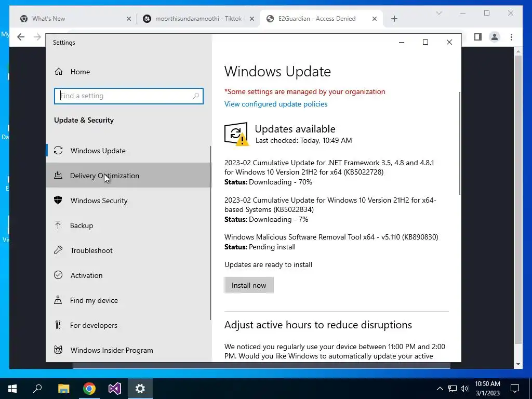Click the Settings content scrollbar thumb
The height and width of the screenshot is (399, 532).
click(x=460, y=143)
